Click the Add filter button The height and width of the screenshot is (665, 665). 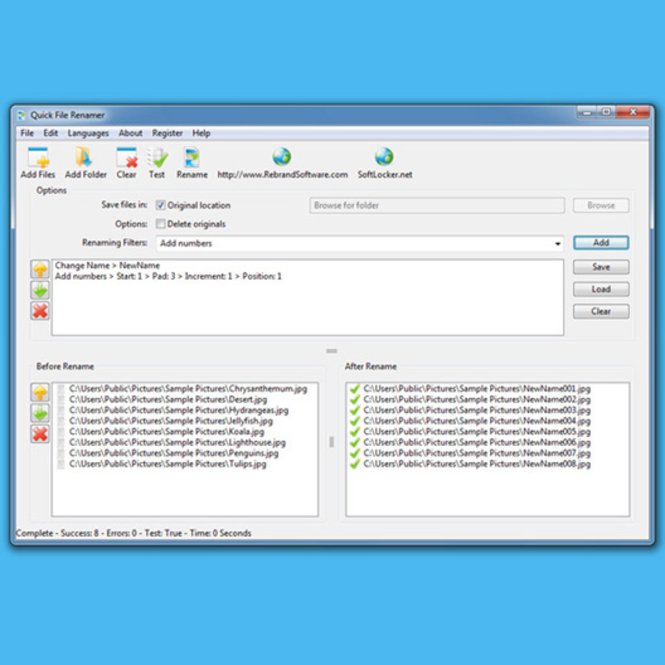click(x=601, y=243)
